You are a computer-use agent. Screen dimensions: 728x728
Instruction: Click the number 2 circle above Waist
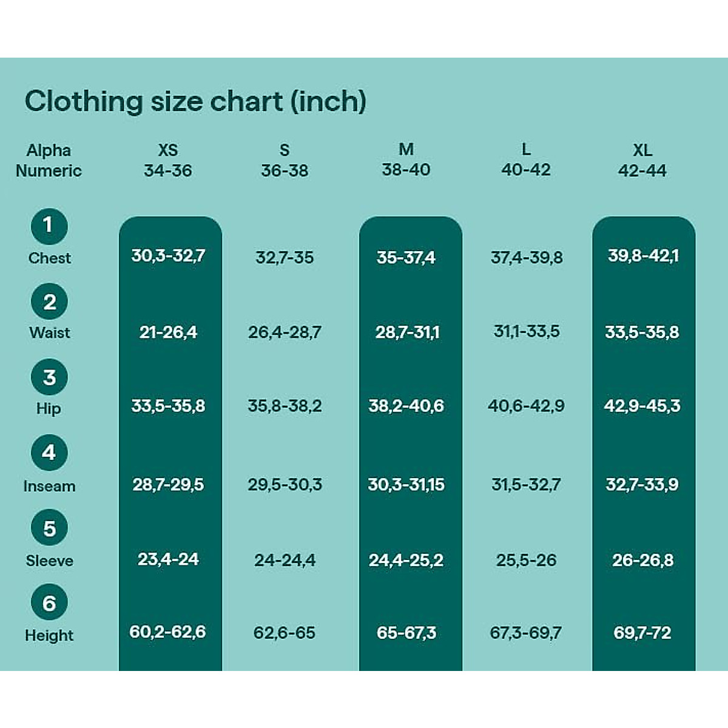(x=49, y=302)
